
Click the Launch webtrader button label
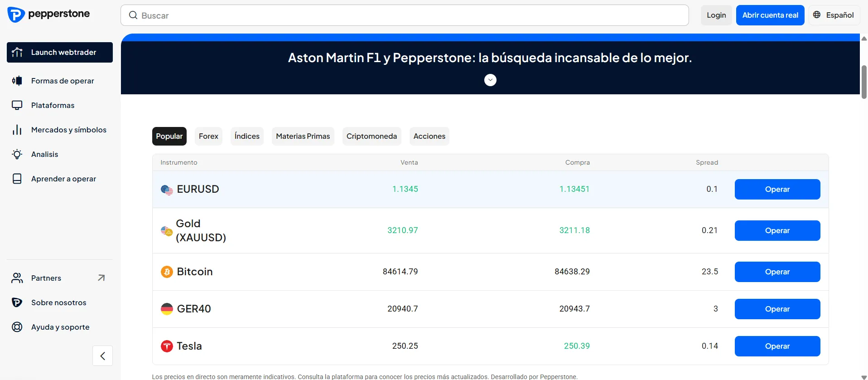click(x=63, y=52)
